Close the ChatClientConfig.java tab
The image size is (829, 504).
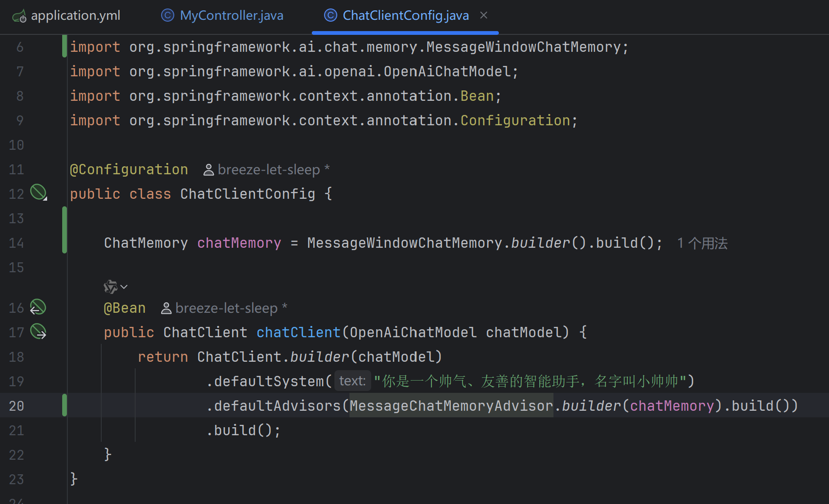pyautogui.click(x=484, y=15)
